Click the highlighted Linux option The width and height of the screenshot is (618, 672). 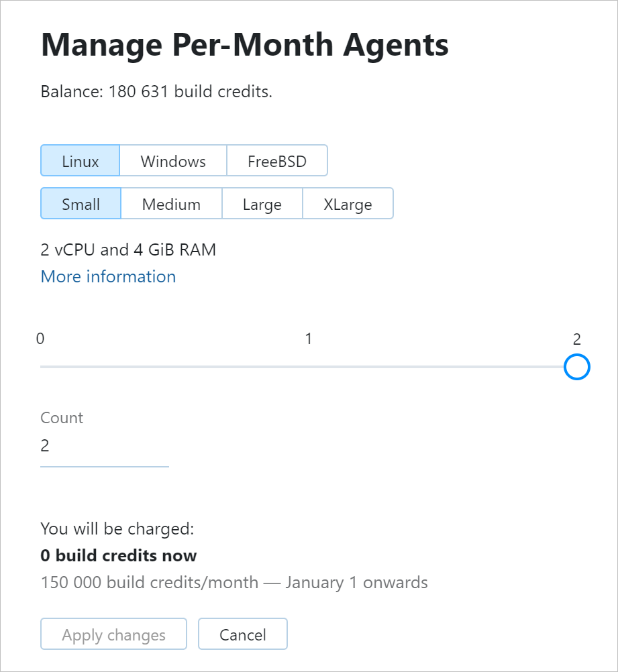tap(80, 161)
